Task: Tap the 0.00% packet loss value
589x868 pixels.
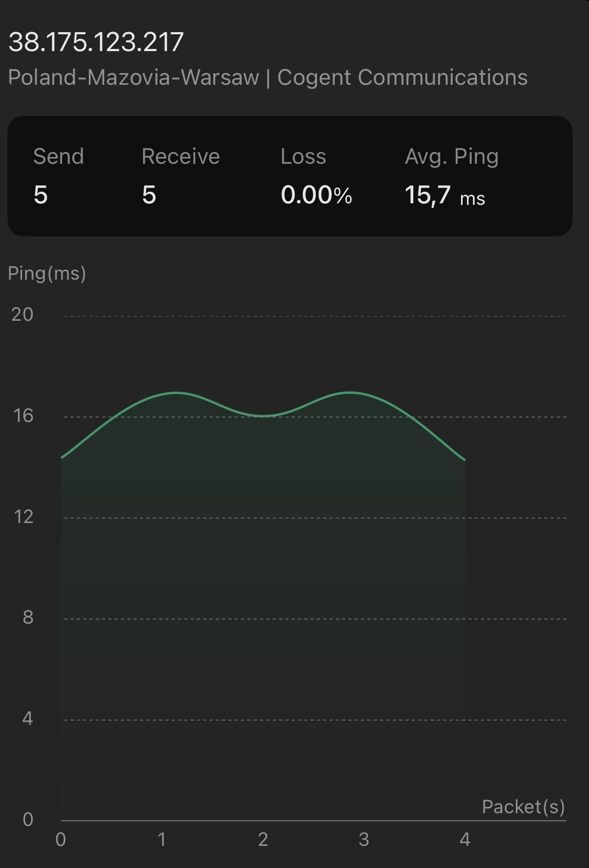Action: (316, 195)
